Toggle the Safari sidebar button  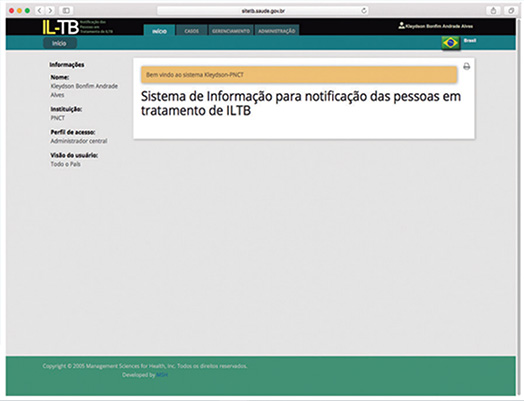tap(66, 11)
